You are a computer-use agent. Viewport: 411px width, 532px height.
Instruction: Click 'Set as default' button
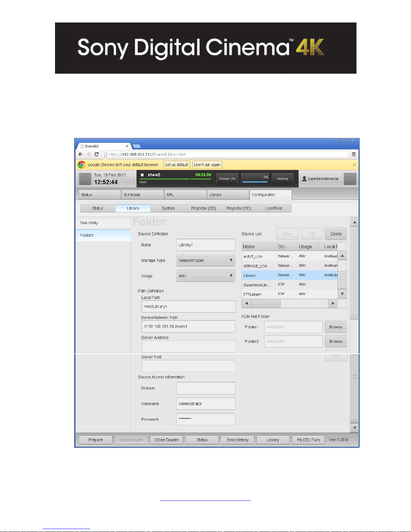(x=177, y=164)
